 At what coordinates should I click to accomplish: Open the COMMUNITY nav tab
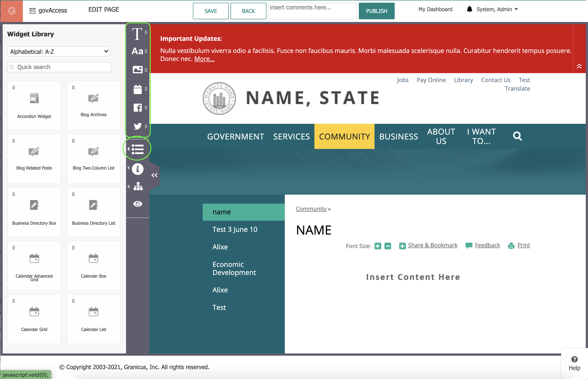(x=344, y=136)
